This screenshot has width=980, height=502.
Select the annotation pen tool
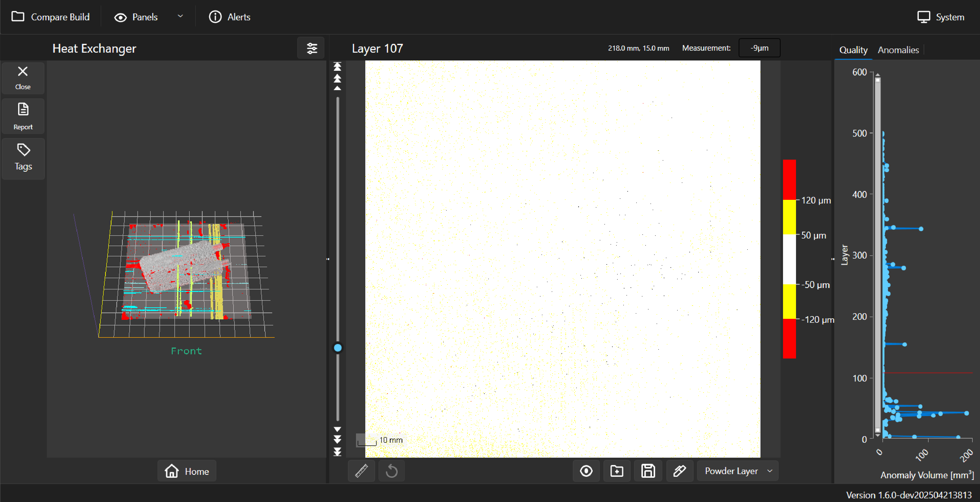click(680, 471)
